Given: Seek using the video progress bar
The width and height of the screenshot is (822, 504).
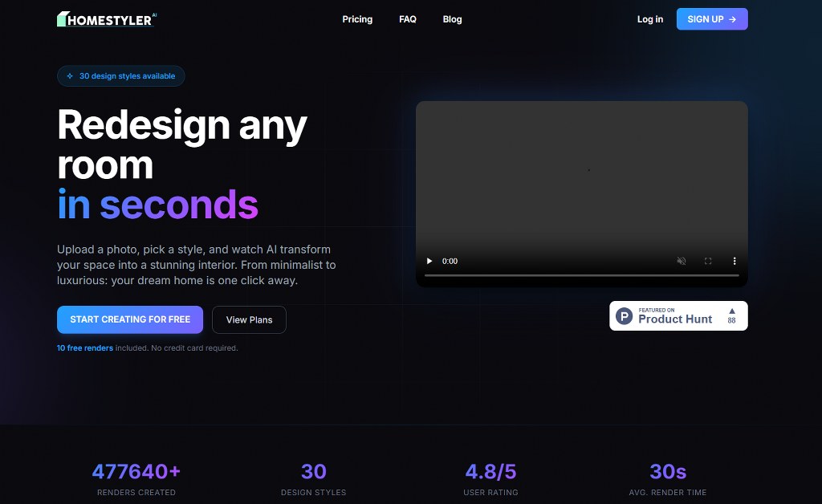Looking at the screenshot, I should (581, 275).
